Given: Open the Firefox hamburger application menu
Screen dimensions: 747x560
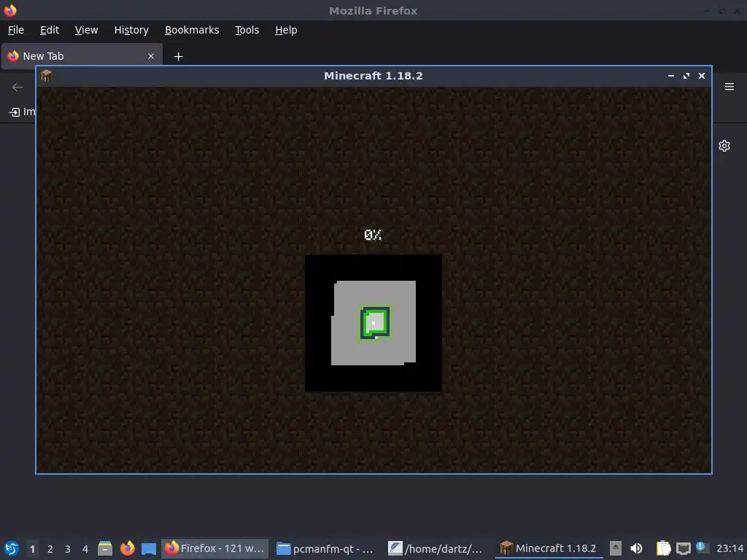Looking at the screenshot, I should (x=729, y=87).
